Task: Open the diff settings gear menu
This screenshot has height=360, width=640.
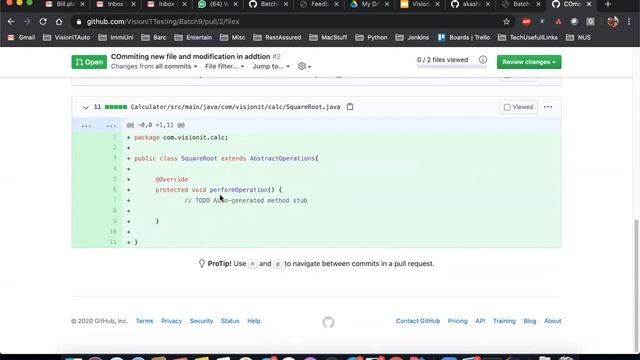Action: click(304, 66)
